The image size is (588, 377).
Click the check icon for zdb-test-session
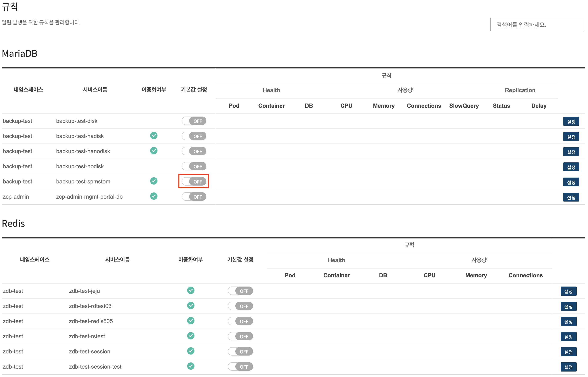(x=191, y=351)
